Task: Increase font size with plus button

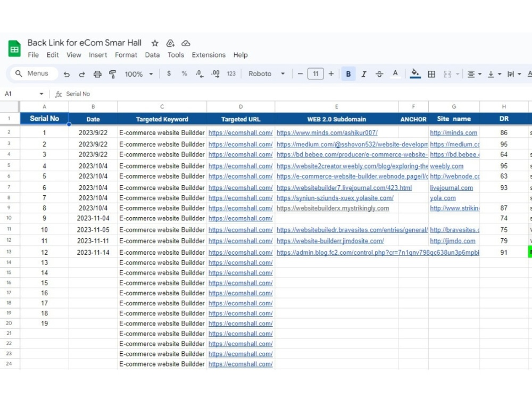Action: coord(331,73)
